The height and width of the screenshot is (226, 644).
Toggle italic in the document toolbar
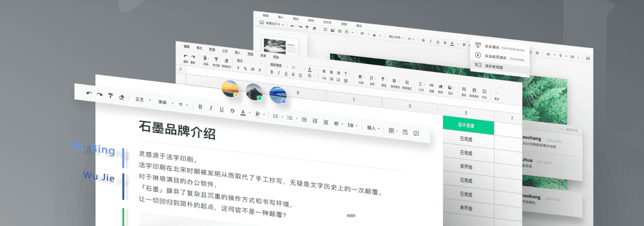[x=211, y=108]
